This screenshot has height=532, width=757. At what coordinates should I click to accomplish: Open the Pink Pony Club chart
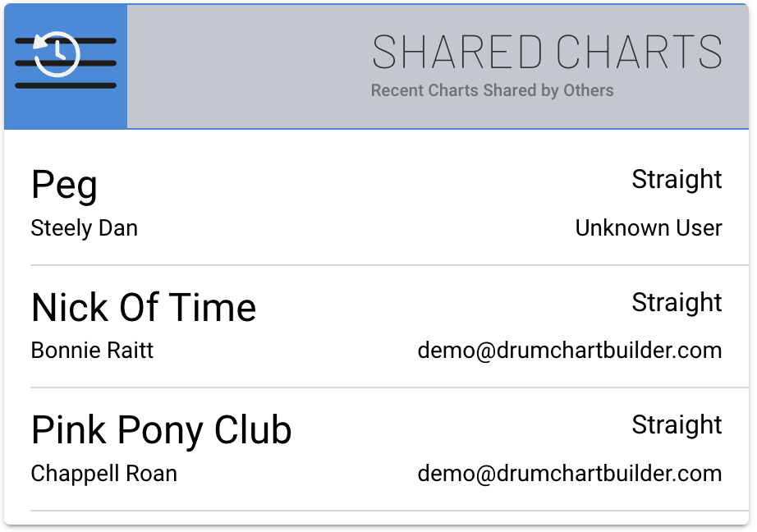pyautogui.click(x=161, y=430)
